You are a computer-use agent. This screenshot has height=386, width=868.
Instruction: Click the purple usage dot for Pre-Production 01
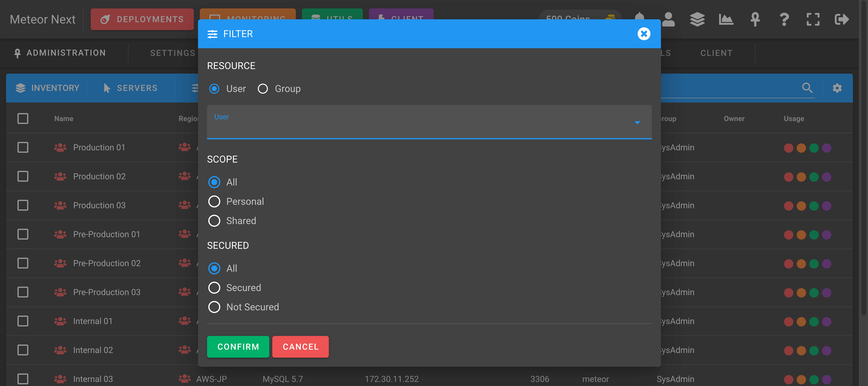pos(827,235)
